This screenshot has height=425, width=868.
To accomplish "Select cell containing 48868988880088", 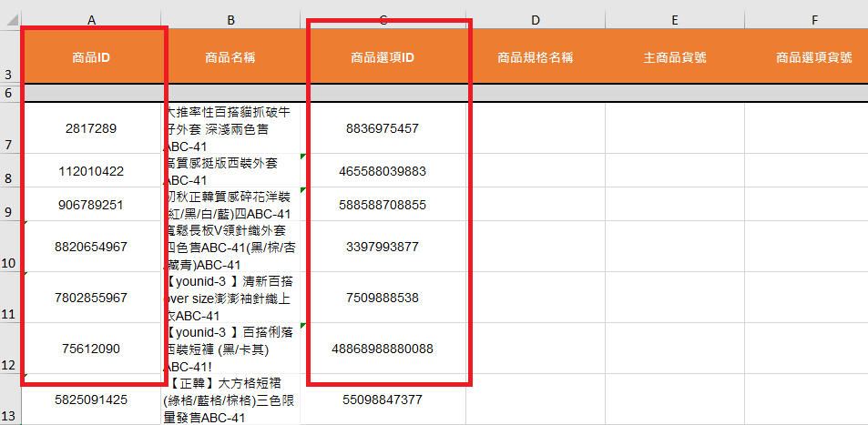I will pos(383,349).
